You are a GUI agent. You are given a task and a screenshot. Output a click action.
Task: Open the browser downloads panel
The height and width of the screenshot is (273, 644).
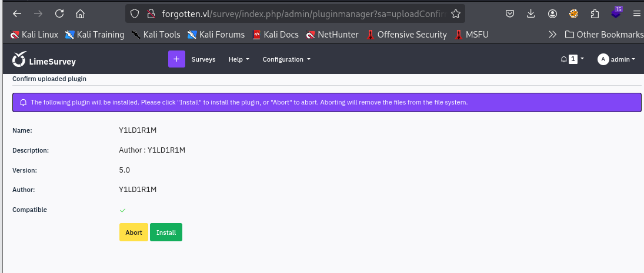(x=531, y=14)
